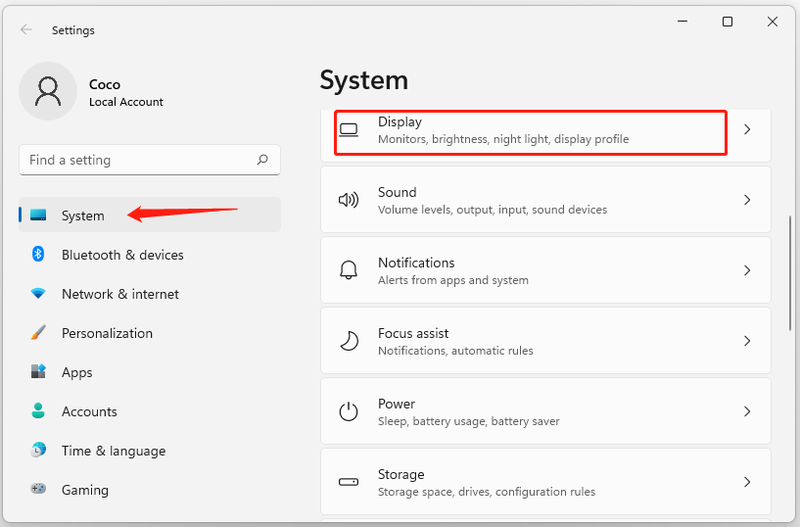800x527 pixels.
Task: Click the Coco account name
Action: [x=105, y=84]
